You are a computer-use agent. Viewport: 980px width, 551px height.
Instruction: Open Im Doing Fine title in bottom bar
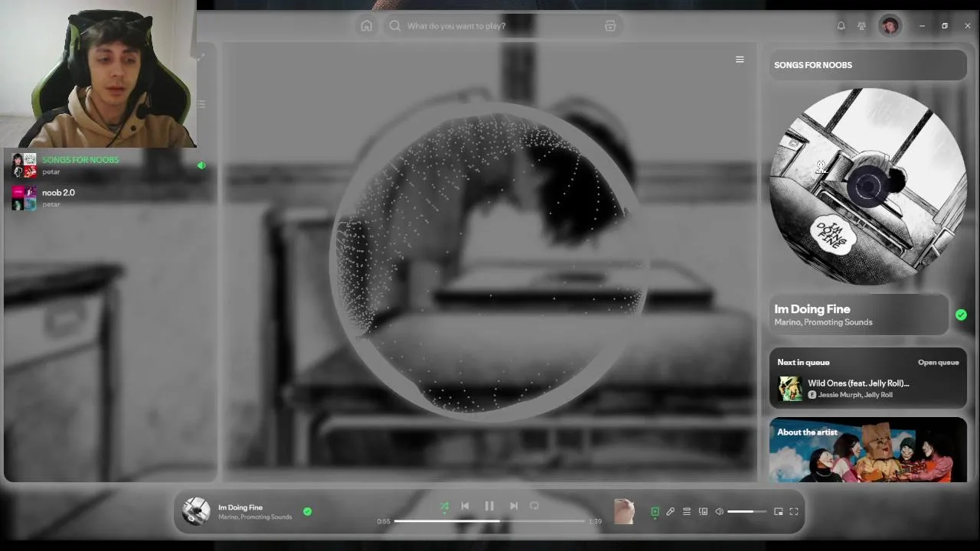pyautogui.click(x=240, y=507)
